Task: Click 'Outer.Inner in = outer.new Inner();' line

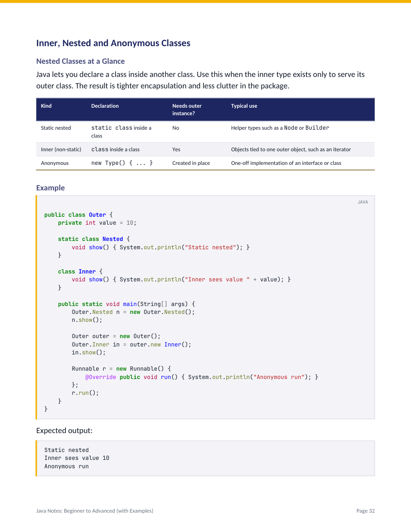Action: (131, 345)
